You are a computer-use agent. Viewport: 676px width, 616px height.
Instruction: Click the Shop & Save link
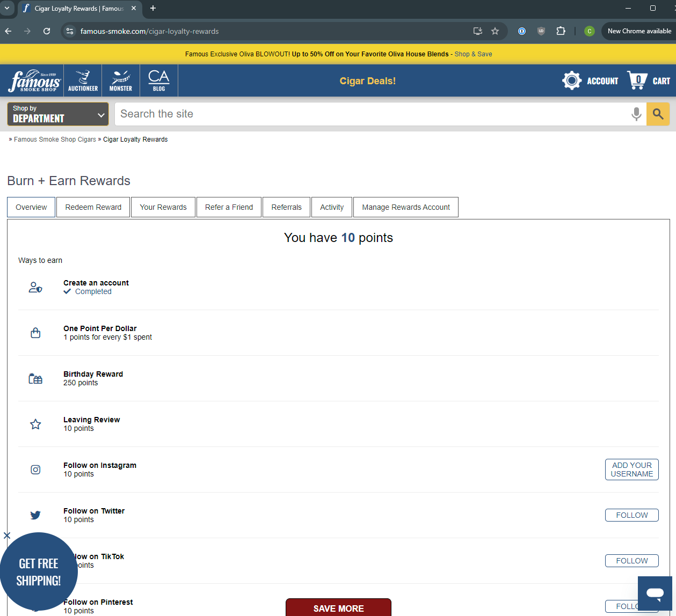(474, 54)
